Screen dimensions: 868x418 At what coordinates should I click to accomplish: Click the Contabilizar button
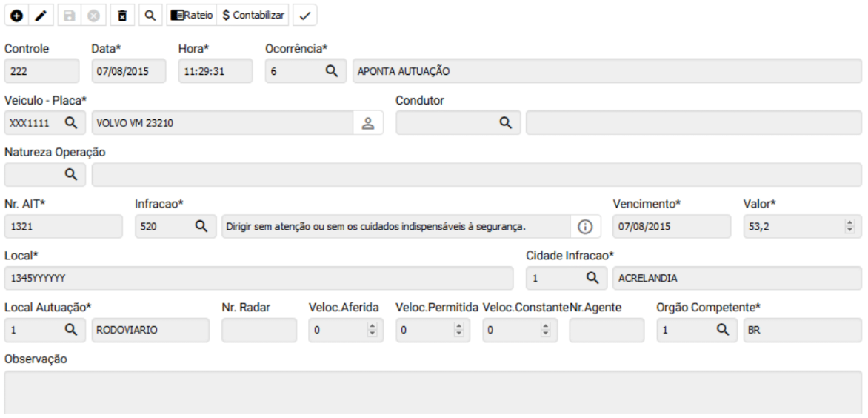[x=254, y=15]
